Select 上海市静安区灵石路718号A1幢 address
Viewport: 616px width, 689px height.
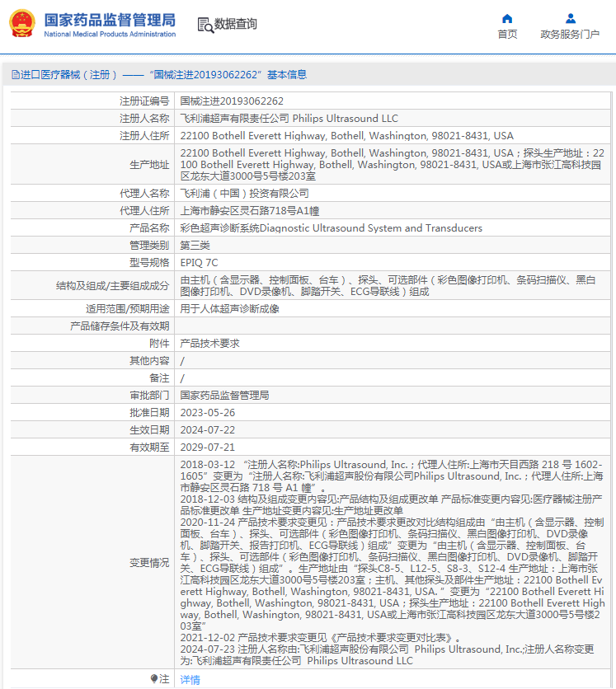click(x=249, y=211)
